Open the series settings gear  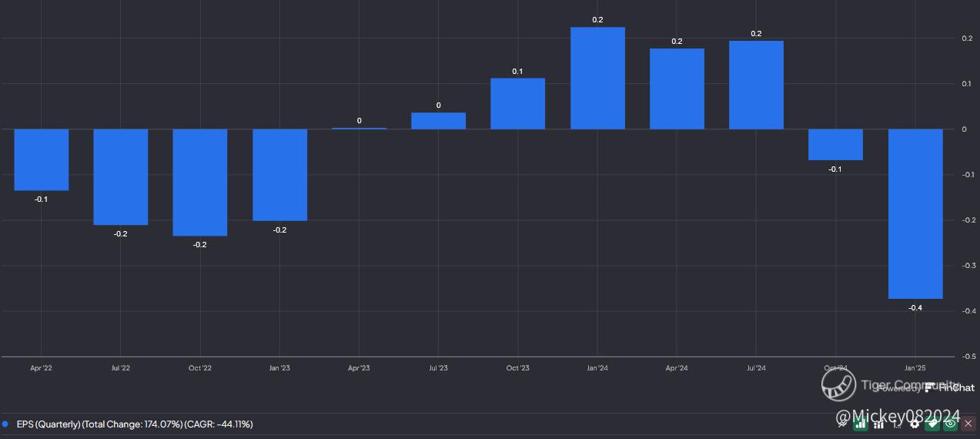point(915,424)
